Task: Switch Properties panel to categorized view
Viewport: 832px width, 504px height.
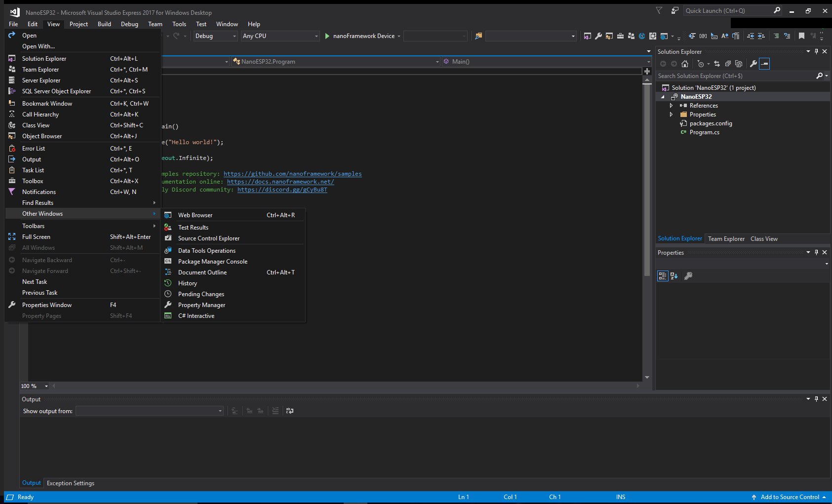Action: 662,276
